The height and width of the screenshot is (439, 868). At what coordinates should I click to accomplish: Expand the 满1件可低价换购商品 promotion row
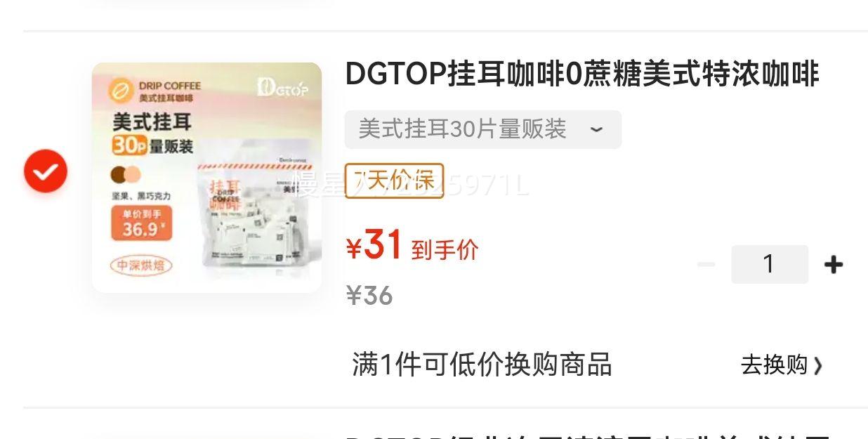tap(587, 365)
